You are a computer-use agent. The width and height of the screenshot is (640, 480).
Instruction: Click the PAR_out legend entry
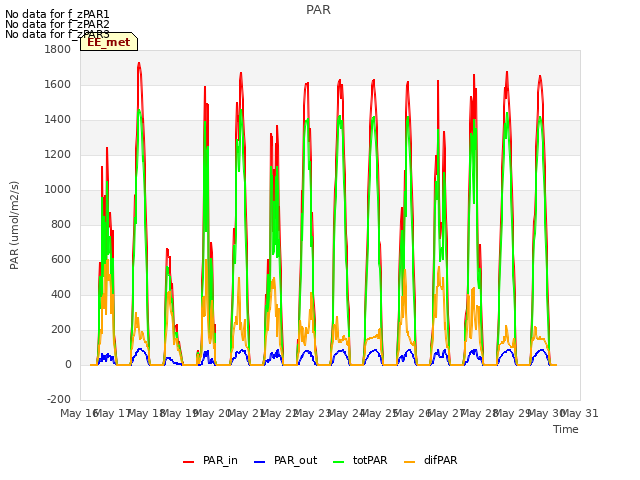point(285,460)
